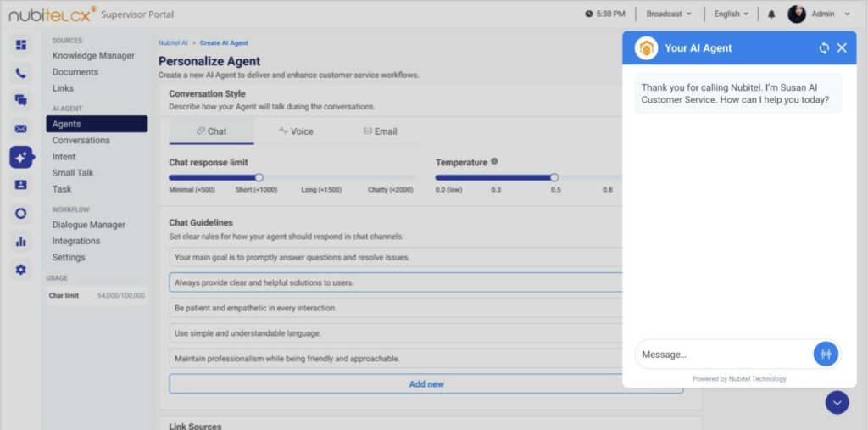Click the 5:38 PM clock display
Screen dimensions: 868x430
click(605, 14)
